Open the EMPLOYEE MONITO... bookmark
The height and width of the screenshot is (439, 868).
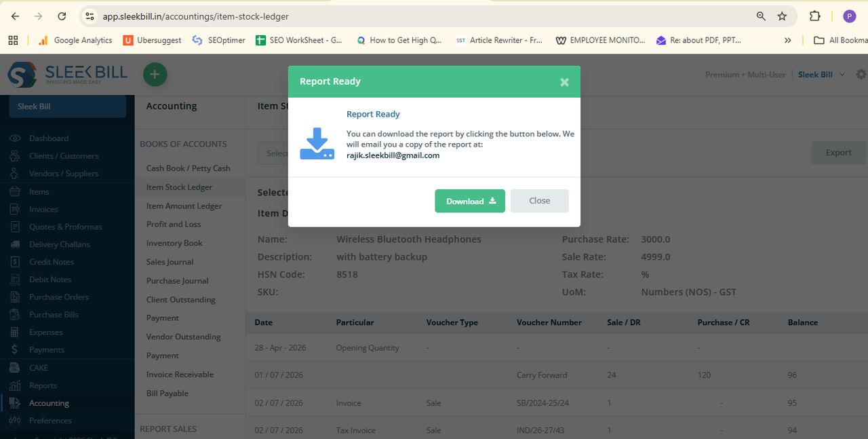[x=600, y=40]
